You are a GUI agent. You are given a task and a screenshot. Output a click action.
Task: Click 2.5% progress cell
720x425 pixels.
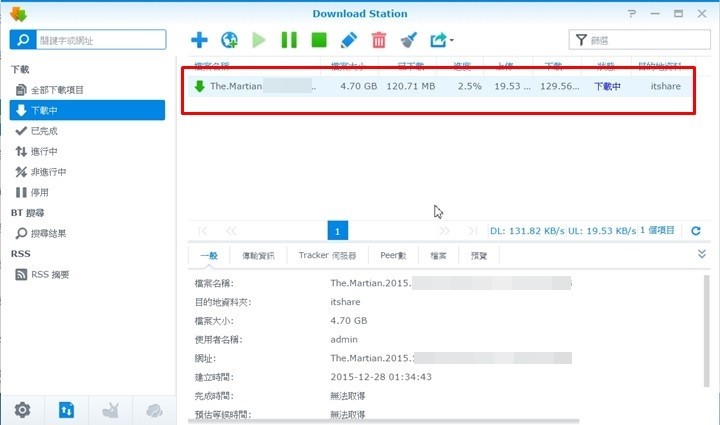pyautogui.click(x=469, y=86)
